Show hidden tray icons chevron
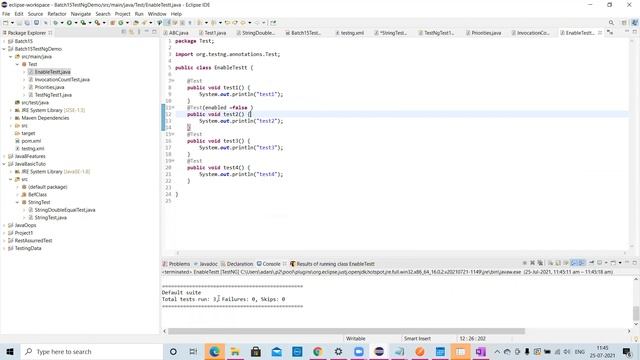640x360 pixels. [x=497, y=351]
